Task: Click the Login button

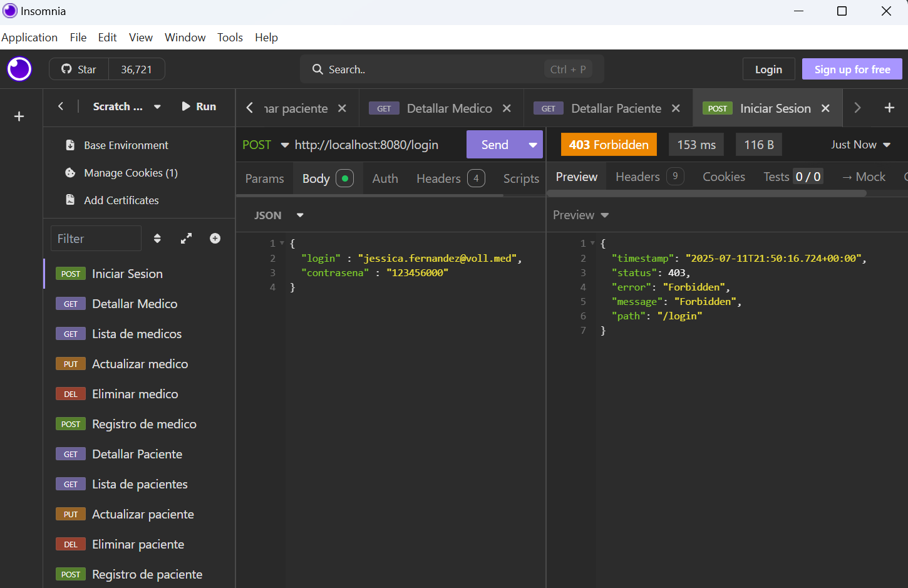Action: [768, 70]
